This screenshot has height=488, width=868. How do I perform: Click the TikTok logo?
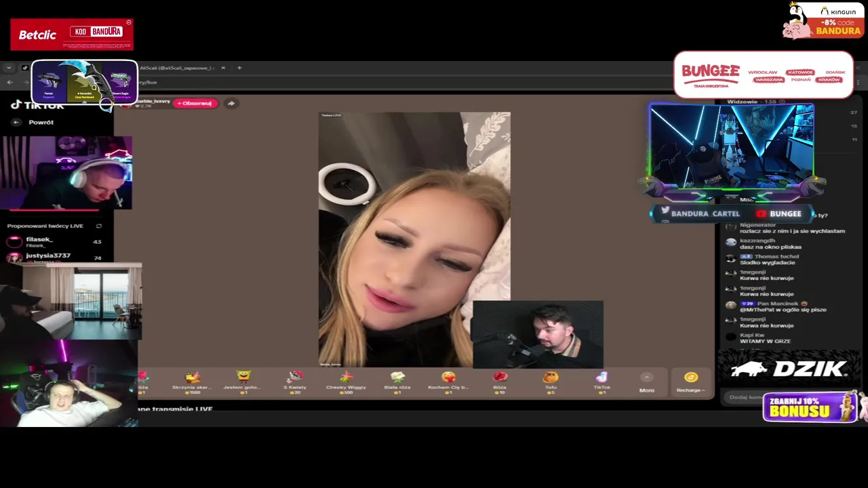pos(38,104)
